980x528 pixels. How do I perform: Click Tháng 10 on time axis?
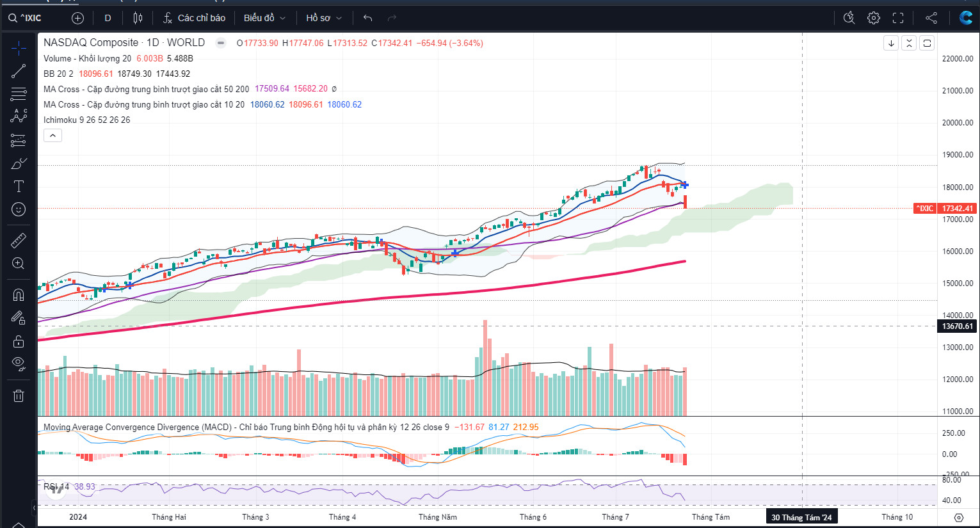point(897,517)
